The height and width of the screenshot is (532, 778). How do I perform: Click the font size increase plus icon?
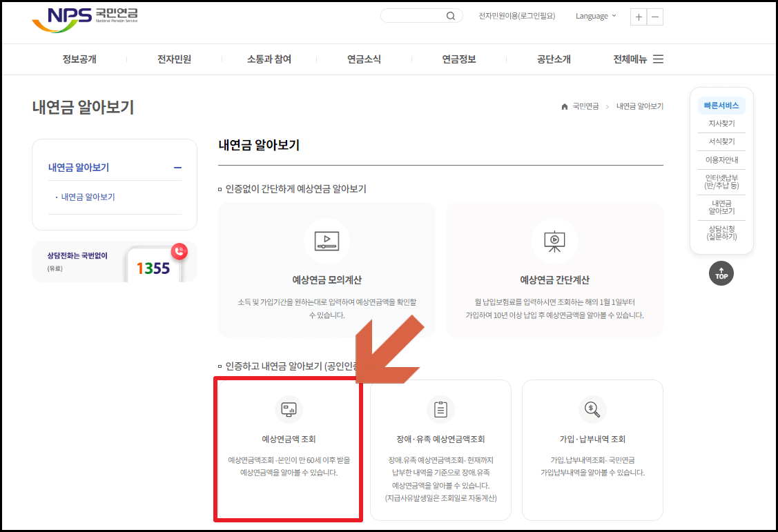pyautogui.click(x=638, y=17)
